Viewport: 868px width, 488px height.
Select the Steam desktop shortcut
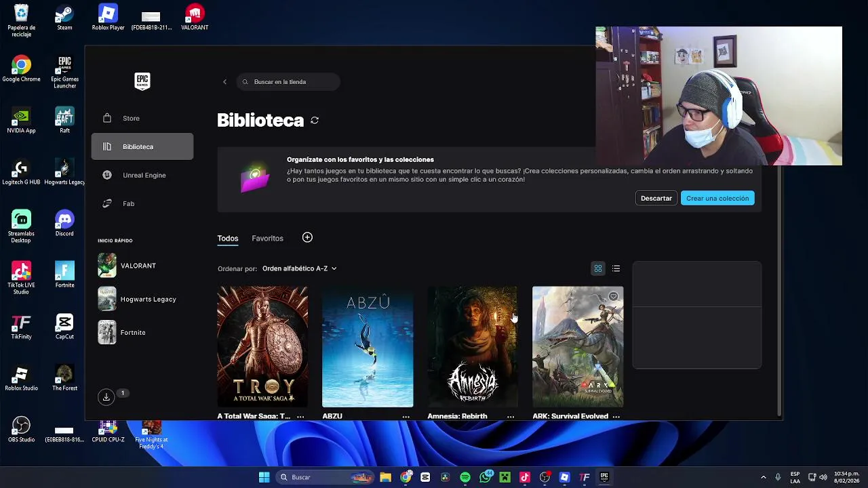pyautogui.click(x=64, y=18)
